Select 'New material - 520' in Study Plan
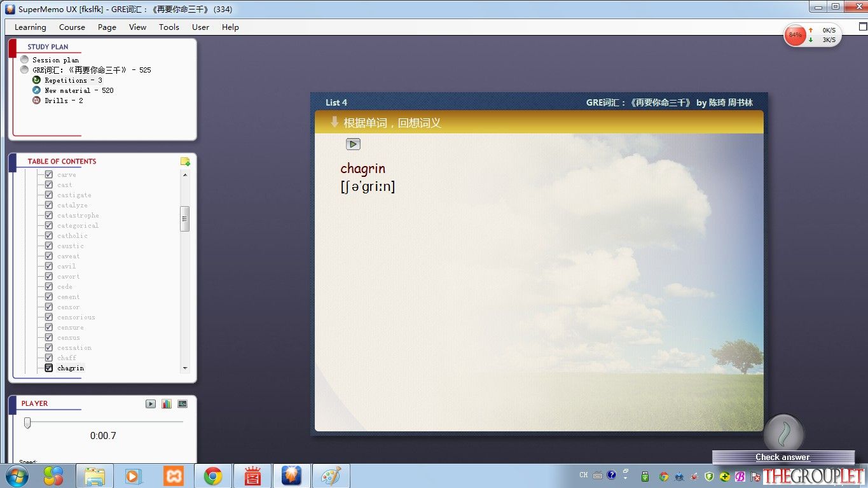Image resolution: width=868 pixels, height=488 pixels. [79, 90]
